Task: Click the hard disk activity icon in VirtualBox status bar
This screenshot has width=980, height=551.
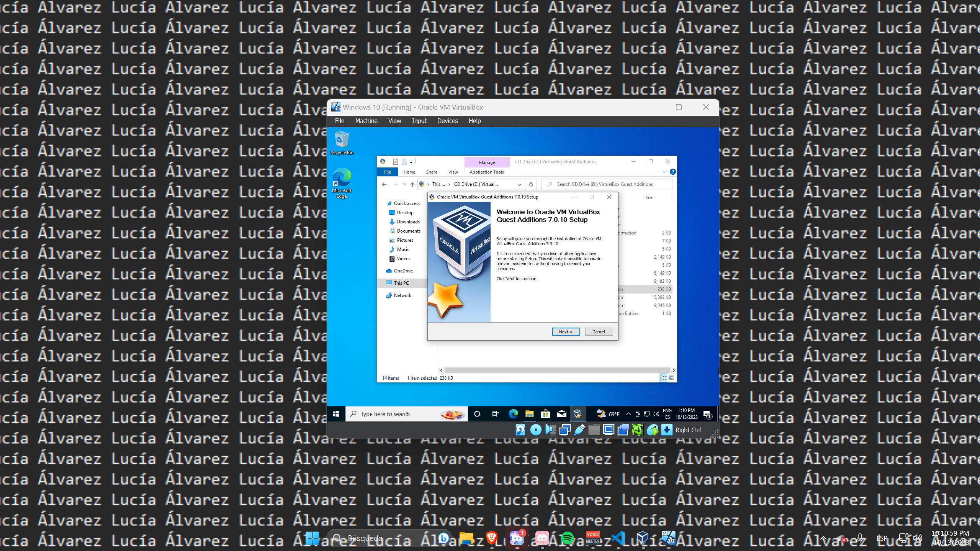Action: click(520, 430)
